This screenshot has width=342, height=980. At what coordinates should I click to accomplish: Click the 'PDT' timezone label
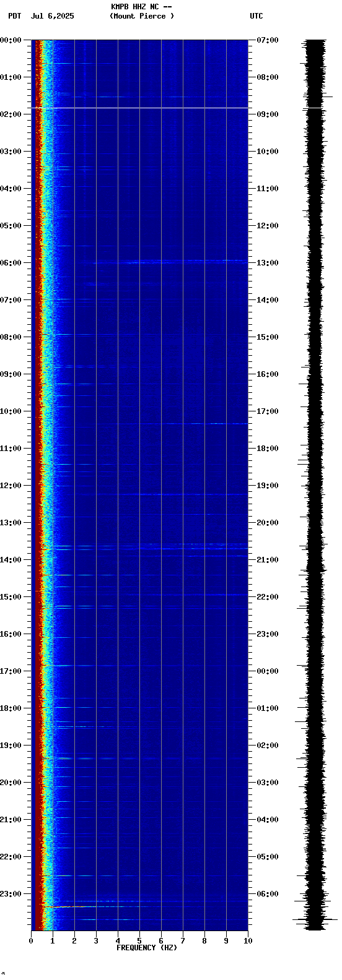point(14,16)
